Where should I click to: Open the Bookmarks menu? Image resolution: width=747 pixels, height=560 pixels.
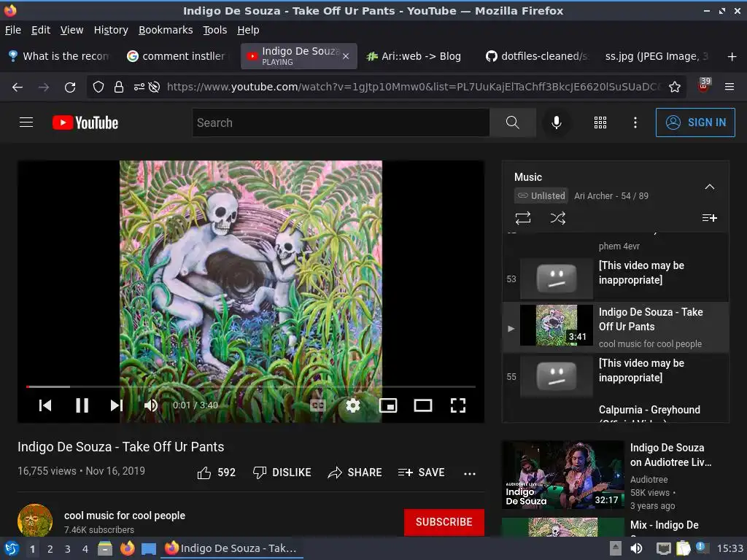[166, 30]
